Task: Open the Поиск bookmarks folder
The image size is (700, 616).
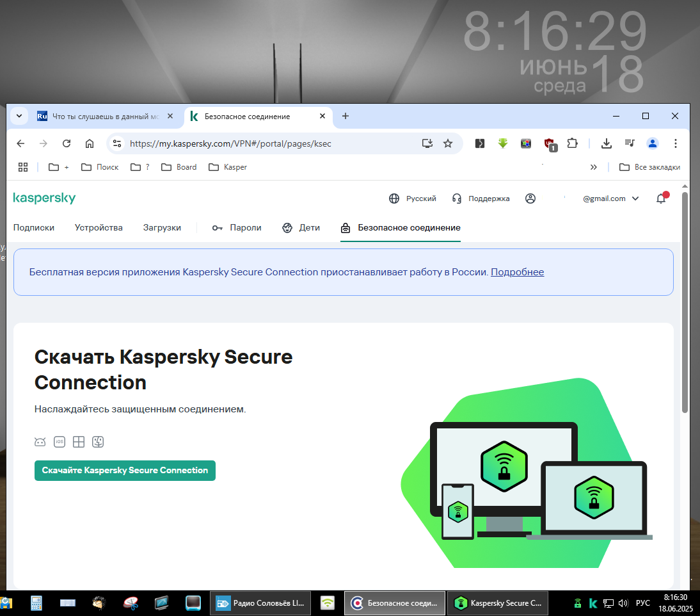Action: tap(100, 167)
